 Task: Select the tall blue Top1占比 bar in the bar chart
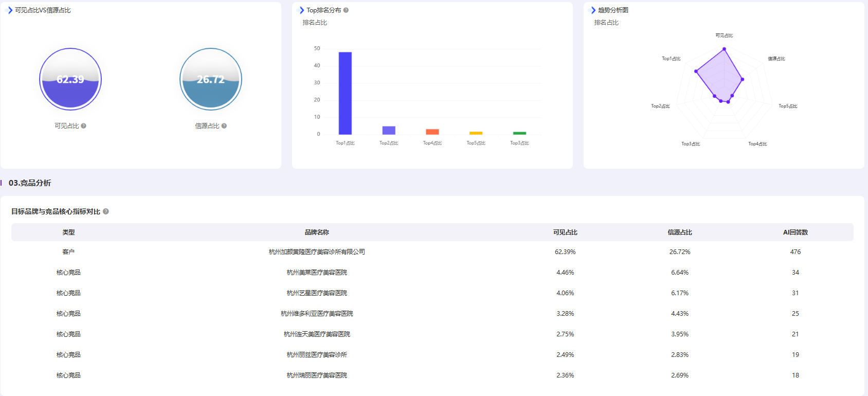pyautogui.click(x=345, y=93)
